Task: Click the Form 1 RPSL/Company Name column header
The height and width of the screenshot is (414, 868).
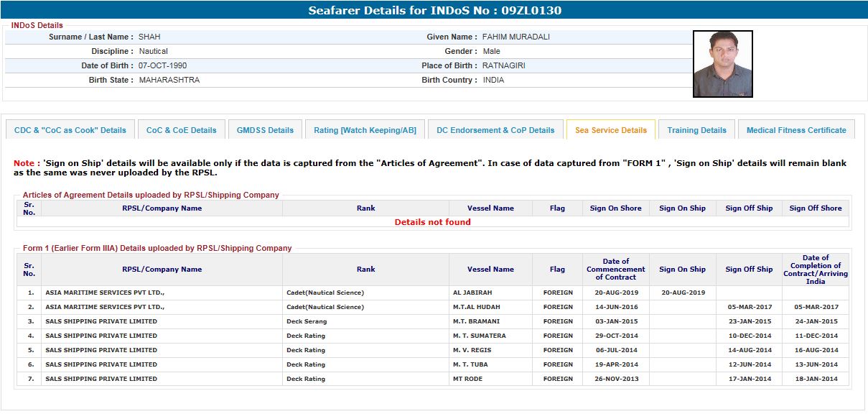Action: pos(162,270)
